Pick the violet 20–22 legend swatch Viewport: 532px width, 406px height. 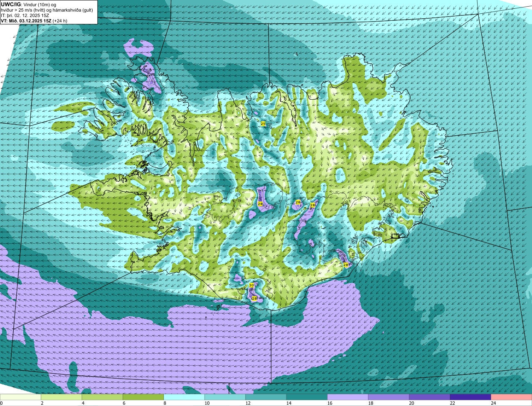tap(430, 397)
